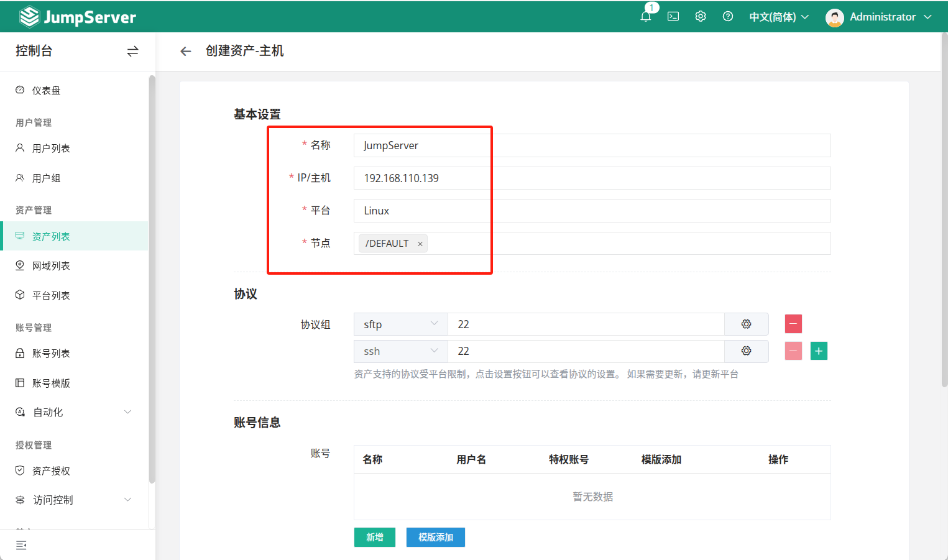The height and width of the screenshot is (560, 948).
Task: Open 网域列表 in sidebar
Action: pos(75,265)
